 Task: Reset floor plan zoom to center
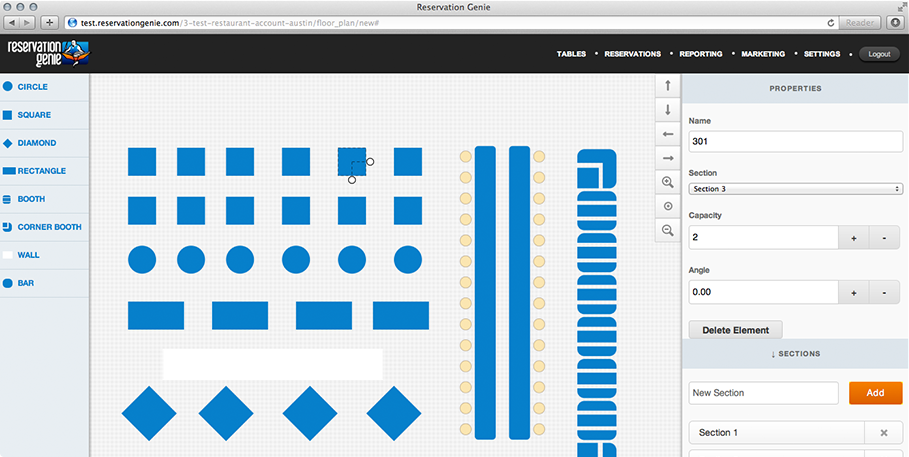click(x=668, y=206)
